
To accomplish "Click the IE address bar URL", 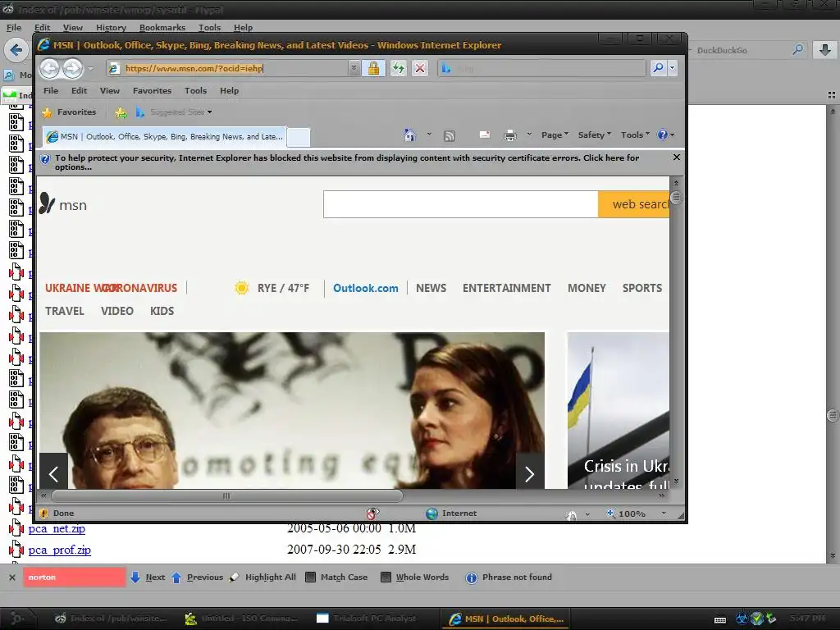I will pyautogui.click(x=194, y=68).
